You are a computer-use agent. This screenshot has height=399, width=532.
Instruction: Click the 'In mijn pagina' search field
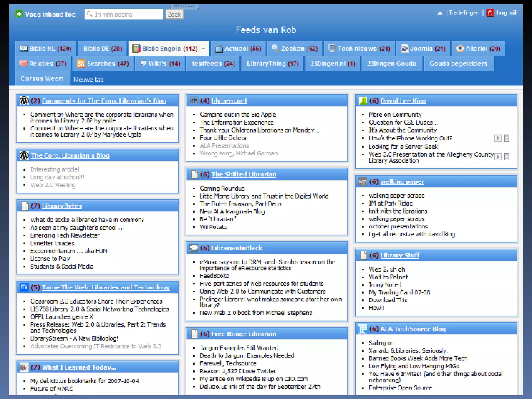[124, 14]
